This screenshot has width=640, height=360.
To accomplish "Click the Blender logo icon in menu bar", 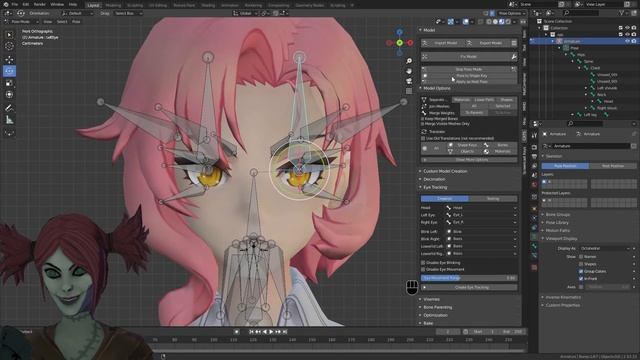I will (6, 4).
